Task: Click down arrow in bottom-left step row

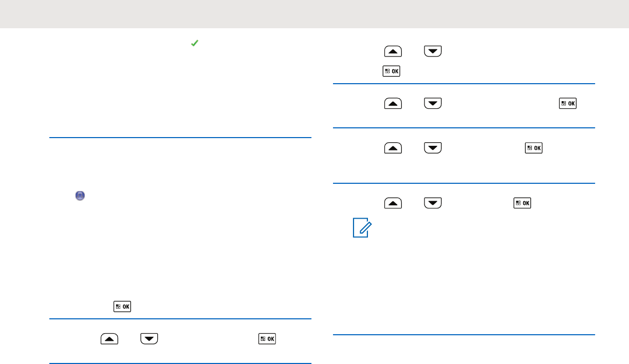Action: pyautogui.click(x=149, y=339)
